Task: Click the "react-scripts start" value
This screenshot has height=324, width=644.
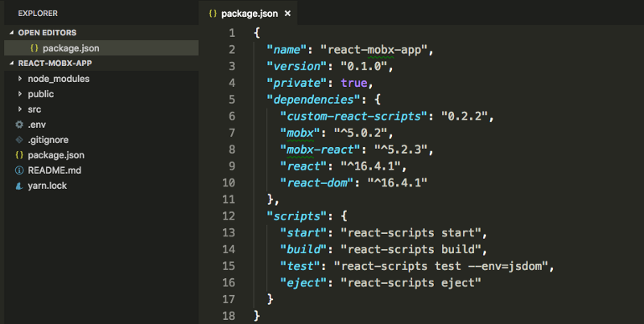Action: click(411, 233)
